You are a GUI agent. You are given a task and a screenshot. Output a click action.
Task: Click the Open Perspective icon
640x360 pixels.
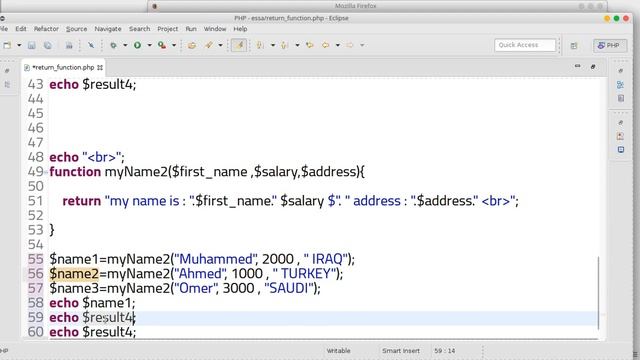click(574, 46)
